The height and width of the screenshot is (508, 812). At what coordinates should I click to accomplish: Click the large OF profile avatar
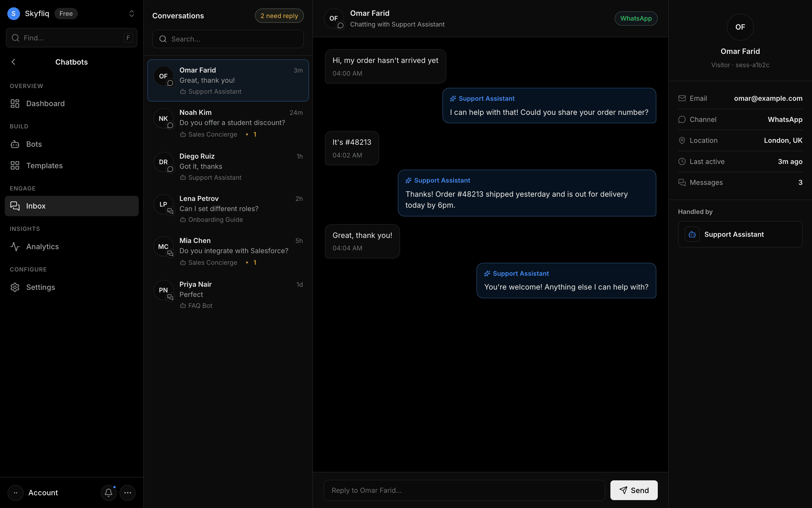(740, 27)
